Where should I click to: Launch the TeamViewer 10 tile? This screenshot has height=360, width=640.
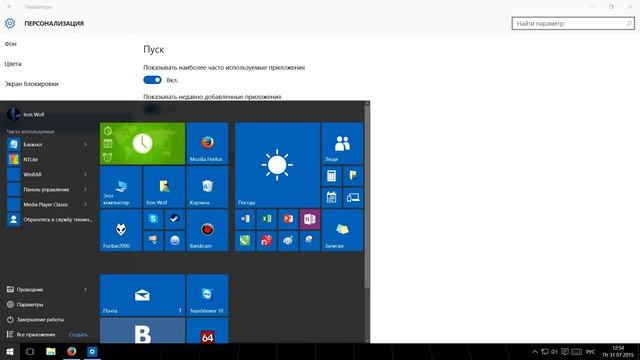click(x=207, y=295)
